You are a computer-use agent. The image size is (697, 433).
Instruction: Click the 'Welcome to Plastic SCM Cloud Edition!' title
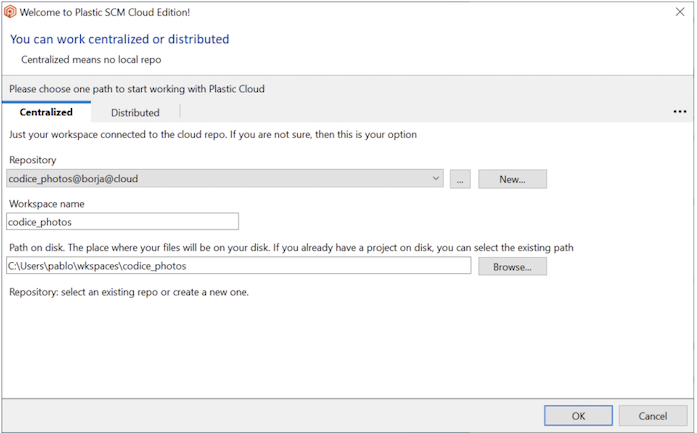point(105,11)
